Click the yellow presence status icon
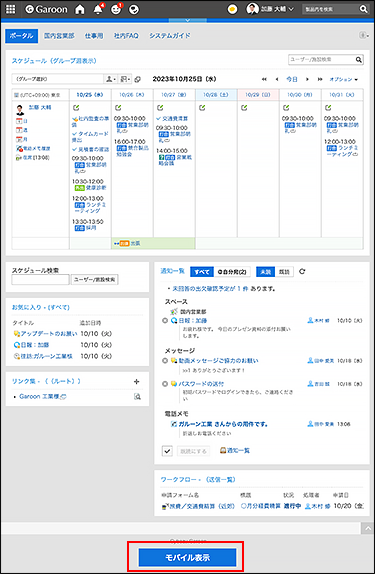Screen dimensions: 375x574 coord(232,10)
